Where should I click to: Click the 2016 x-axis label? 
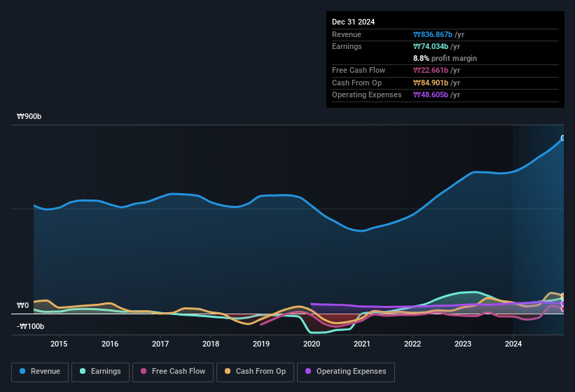(110, 344)
